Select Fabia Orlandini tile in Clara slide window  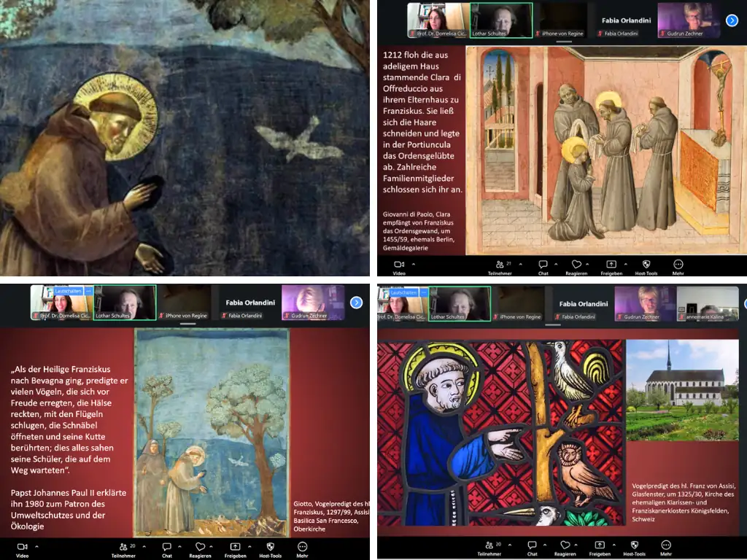[x=626, y=20]
